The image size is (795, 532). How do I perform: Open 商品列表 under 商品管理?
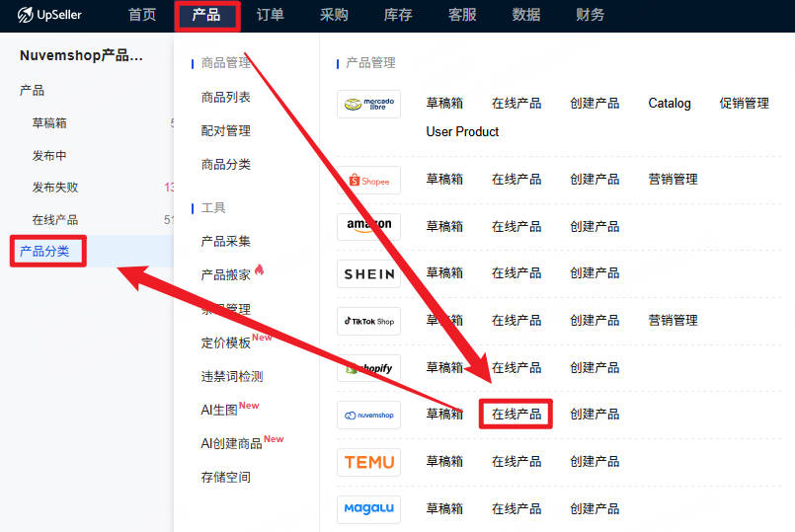[225, 97]
